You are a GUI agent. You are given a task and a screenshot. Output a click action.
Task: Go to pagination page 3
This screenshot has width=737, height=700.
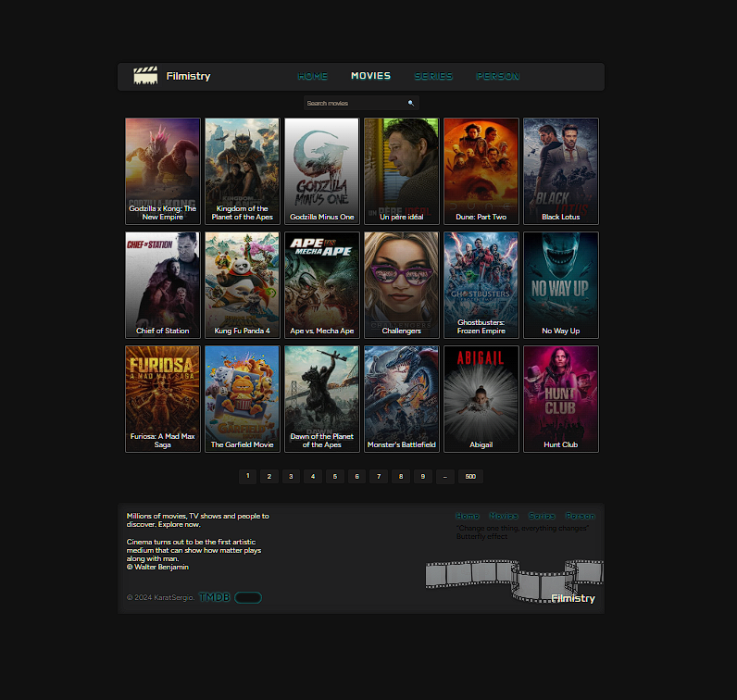(x=291, y=476)
